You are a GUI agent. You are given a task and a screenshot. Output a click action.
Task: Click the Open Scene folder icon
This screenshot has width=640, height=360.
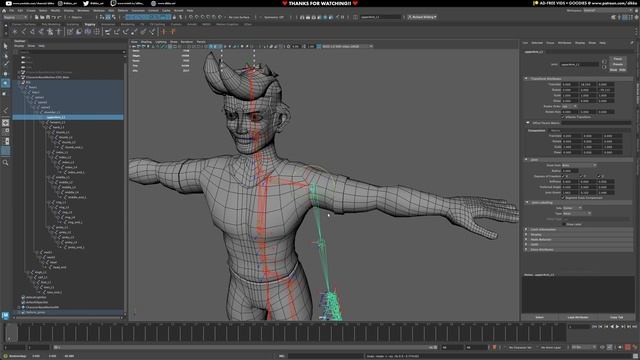[x=42, y=17]
